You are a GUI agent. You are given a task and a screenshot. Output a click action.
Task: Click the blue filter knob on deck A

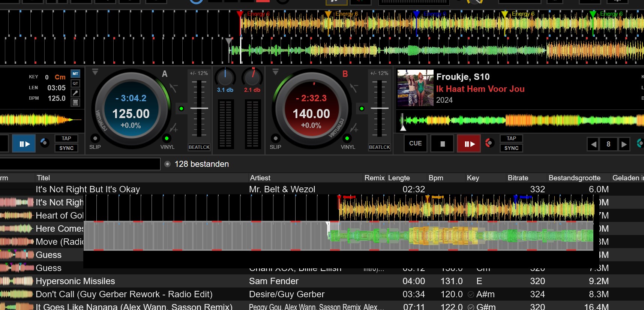(x=45, y=143)
